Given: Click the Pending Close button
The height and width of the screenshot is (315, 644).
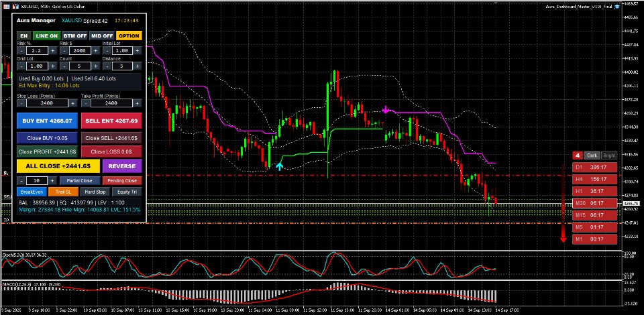Looking at the screenshot, I should (x=122, y=180).
